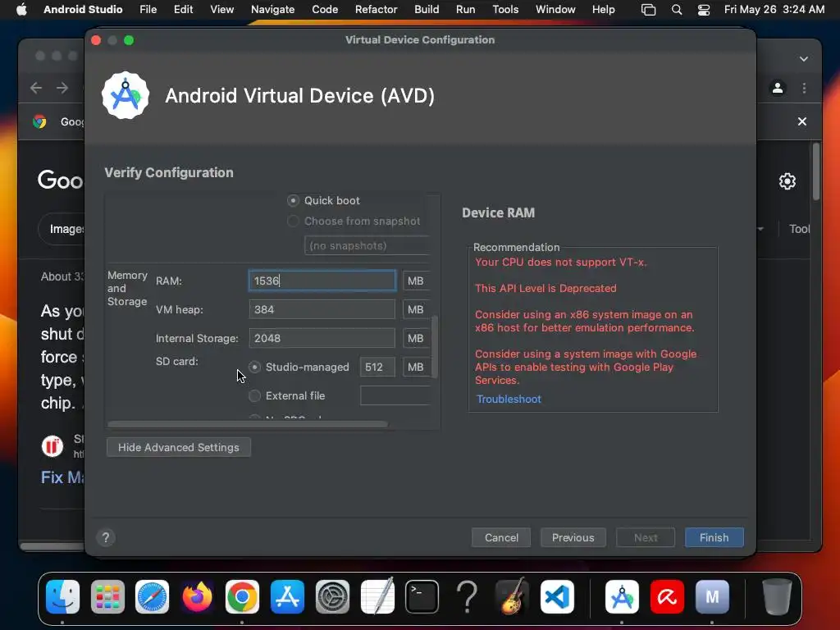Open Chrome three-dot menu
Image resolution: width=840 pixels, height=630 pixels.
(x=804, y=88)
